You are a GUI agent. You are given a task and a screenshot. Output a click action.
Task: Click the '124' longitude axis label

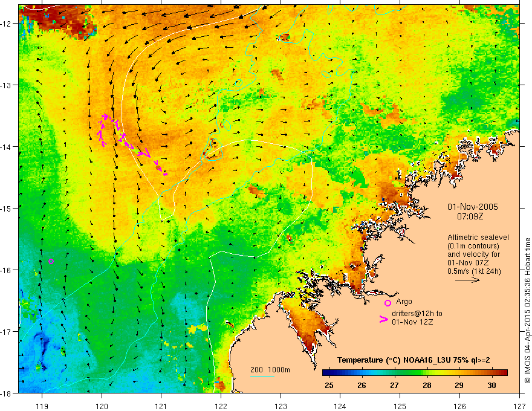pos(340,406)
